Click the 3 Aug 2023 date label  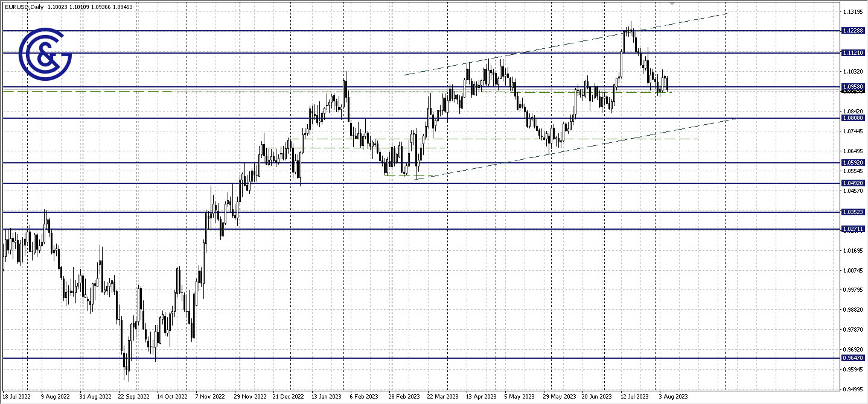coord(674,397)
